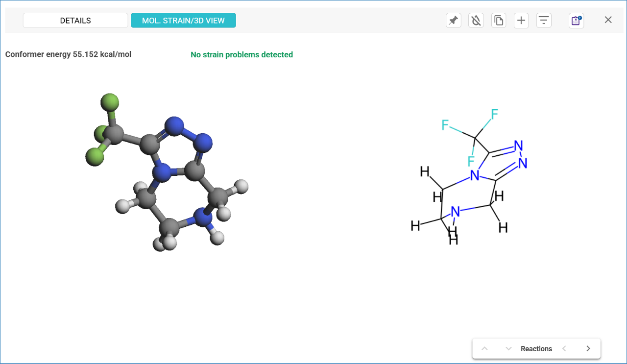Viewport: 627px width, 364px height.
Task: Go to next reaction with right chevron
Action: pyautogui.click(x=588, y=349)
